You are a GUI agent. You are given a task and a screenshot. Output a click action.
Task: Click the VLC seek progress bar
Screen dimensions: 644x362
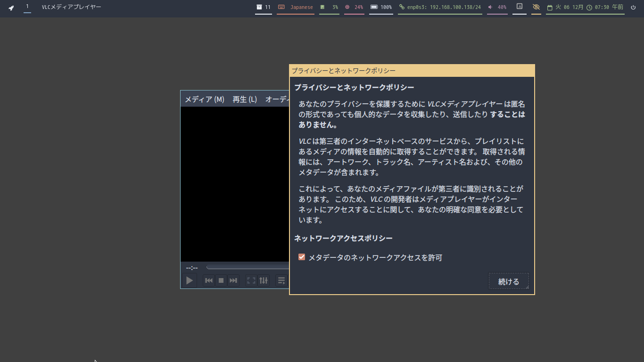pyautogui.click(x=248, y=267)
